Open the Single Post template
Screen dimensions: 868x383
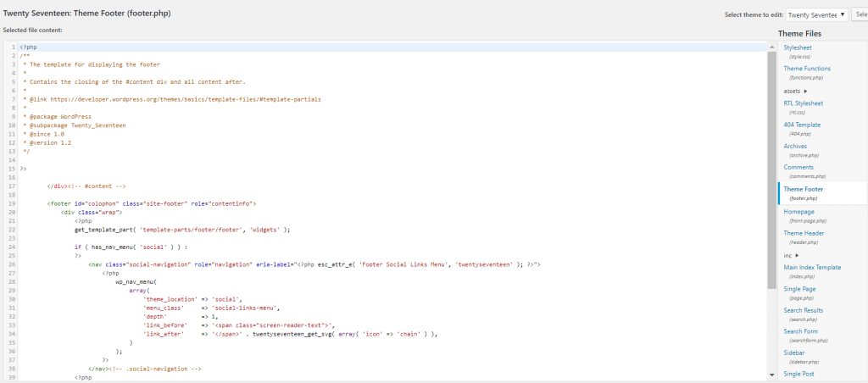click(800, 374)
